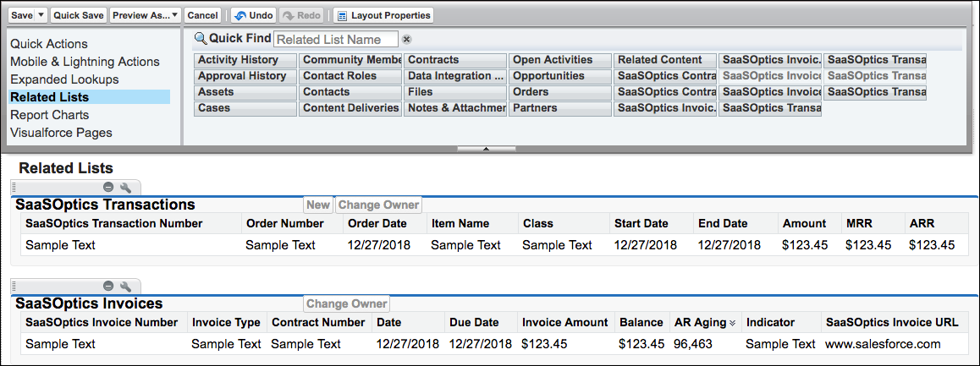Click Change Owner in SaaSOptics Transactions list
The height and width of the screenshot is (366, 980).
(x=379, y=205)
